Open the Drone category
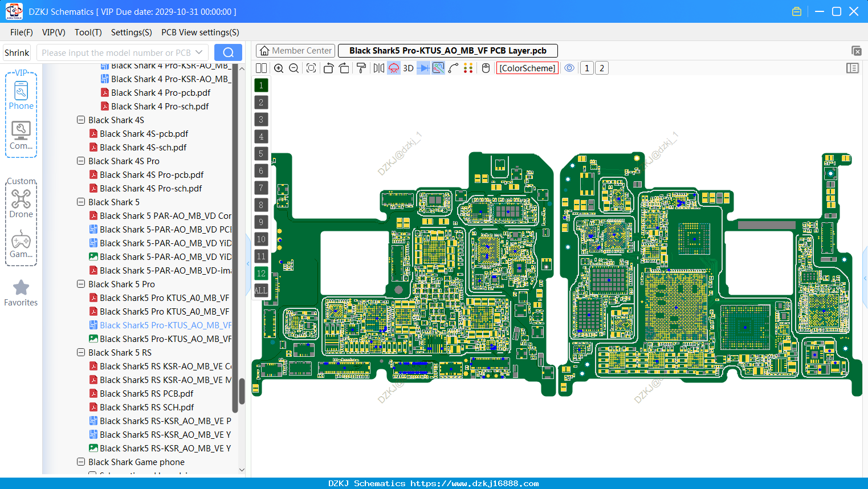The width and height of the screenshot is (868, 489). pos(21,203)
